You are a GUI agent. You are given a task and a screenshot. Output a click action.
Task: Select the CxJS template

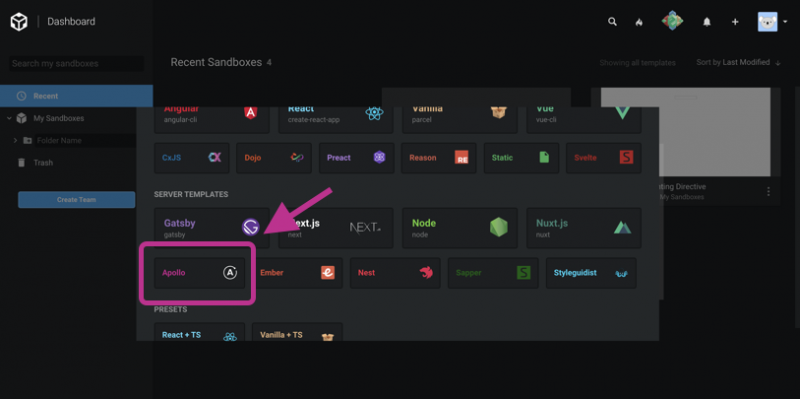[192, 158]
